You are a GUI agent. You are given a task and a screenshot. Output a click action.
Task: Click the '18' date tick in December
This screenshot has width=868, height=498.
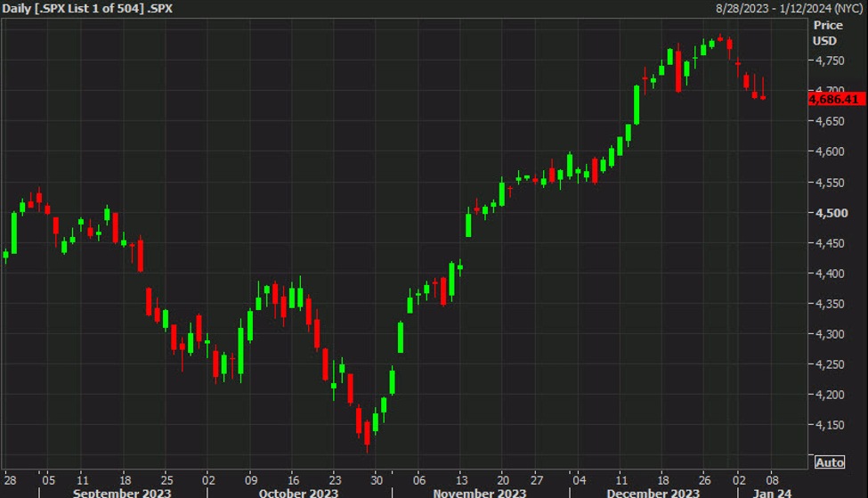point(663,478)
